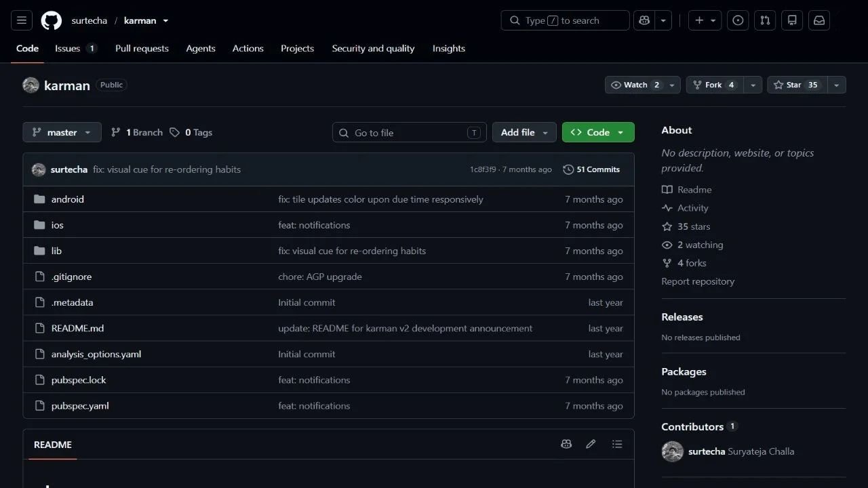This screenshot has width=868, height=488.
Task: Star the karman repository
Action: pyautogui.click(x=797, y=85)
